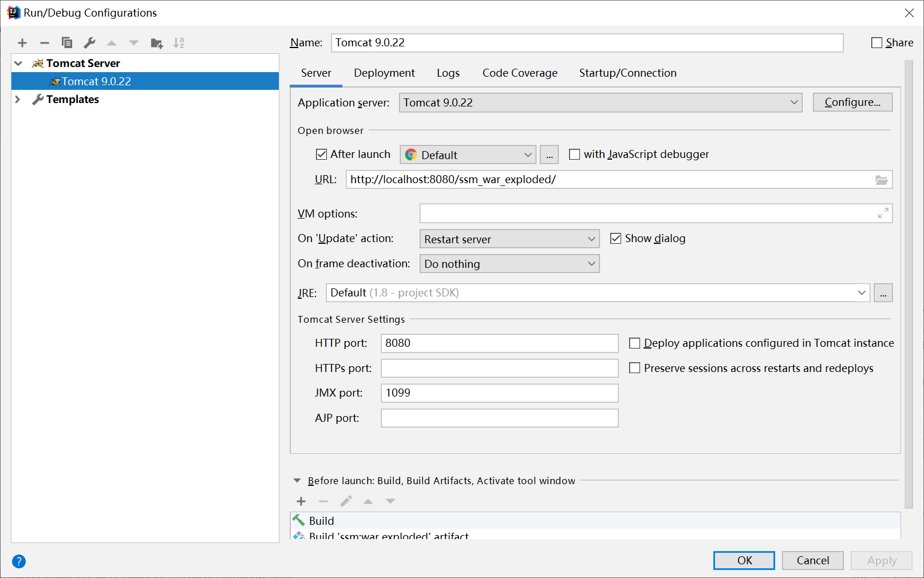Create a new folder for configurations
This screenshot has height=578, width=924.
click(156, 43)
